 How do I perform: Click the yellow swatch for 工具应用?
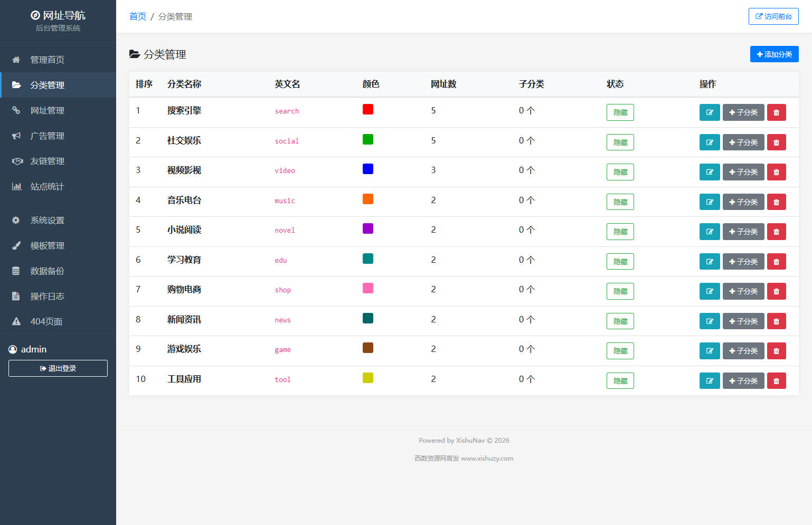[368, 378]
